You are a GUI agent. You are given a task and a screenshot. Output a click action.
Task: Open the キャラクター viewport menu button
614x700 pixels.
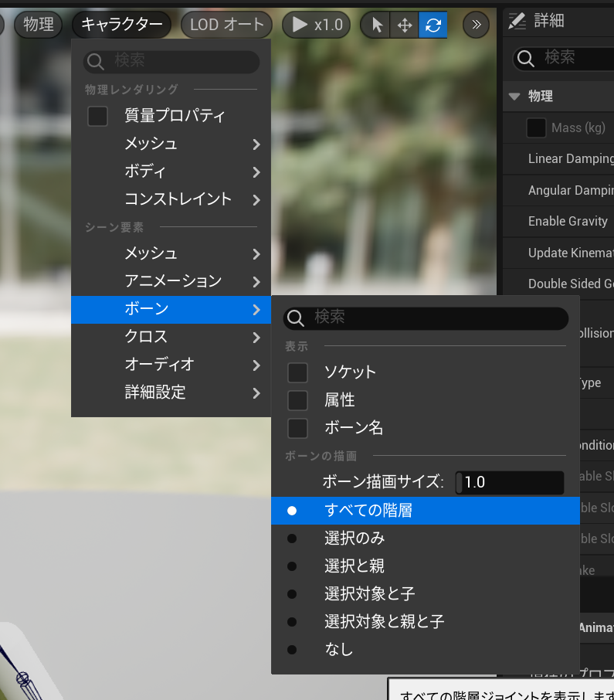[x=121, y=25]
